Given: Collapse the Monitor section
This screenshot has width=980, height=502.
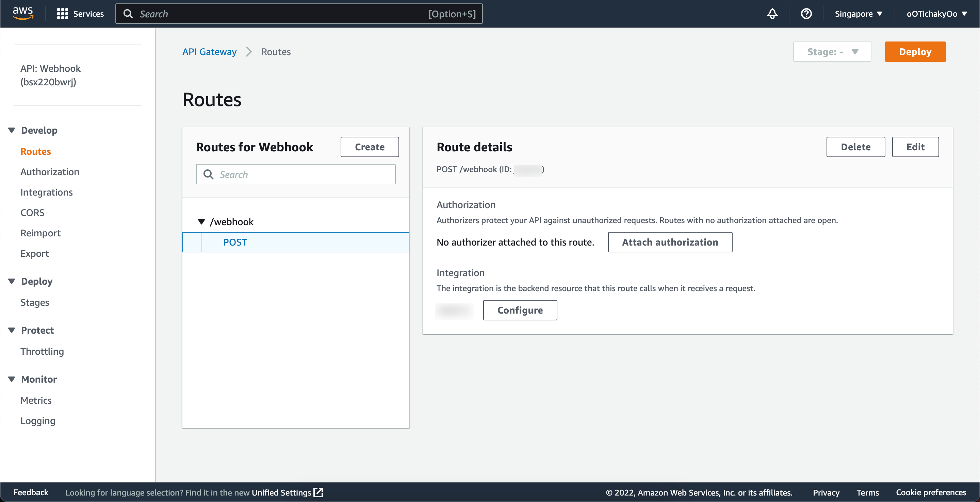Looking at the screenshot, I should coord(12,379).
